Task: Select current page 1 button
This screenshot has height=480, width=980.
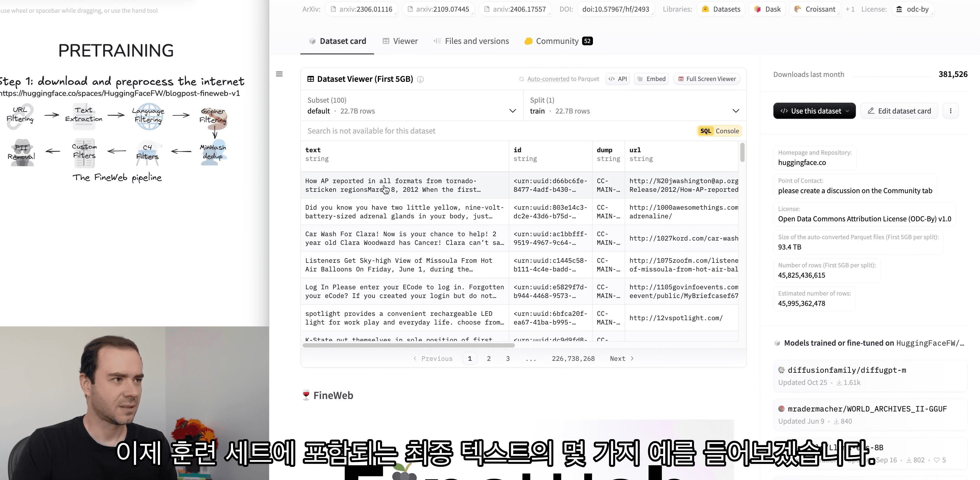Action: [x=470, y=359]
